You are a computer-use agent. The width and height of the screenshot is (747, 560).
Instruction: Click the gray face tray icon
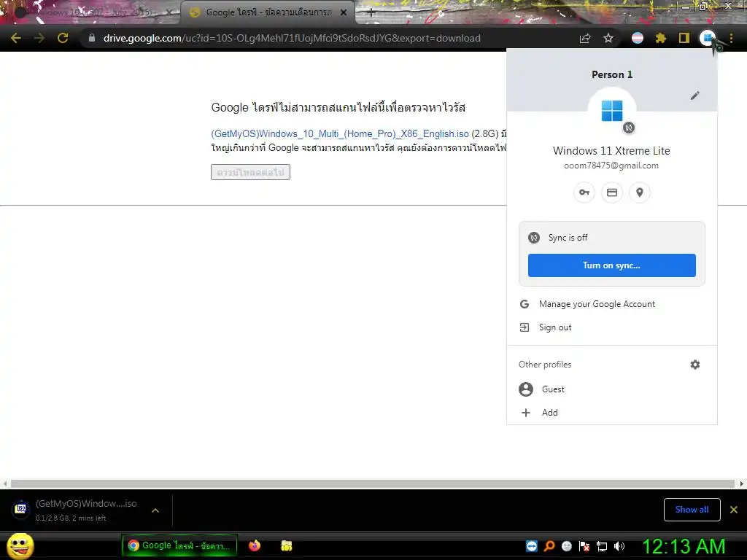pos(567,546)
